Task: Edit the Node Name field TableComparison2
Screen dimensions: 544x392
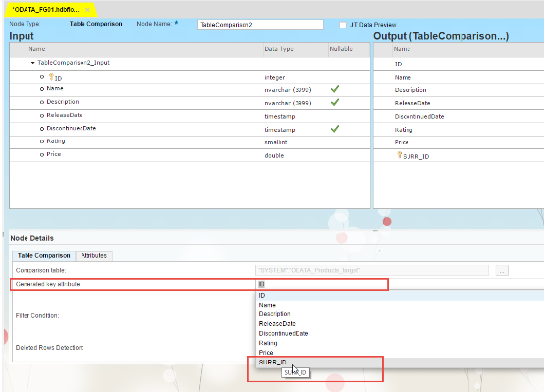Action: 260,25
